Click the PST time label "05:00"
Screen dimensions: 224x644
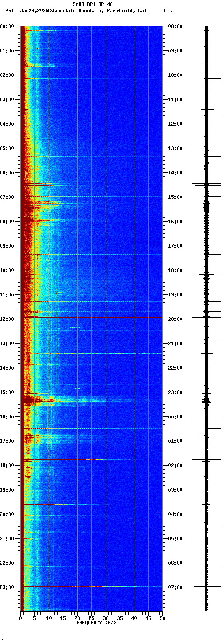click(x=7, y=148)
